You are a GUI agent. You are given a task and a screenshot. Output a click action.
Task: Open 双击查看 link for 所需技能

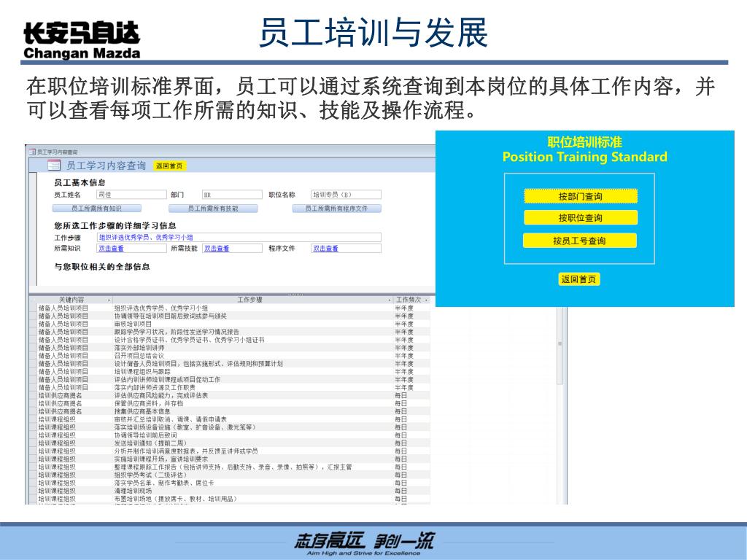pyautogui.click(x=217, y=248)
